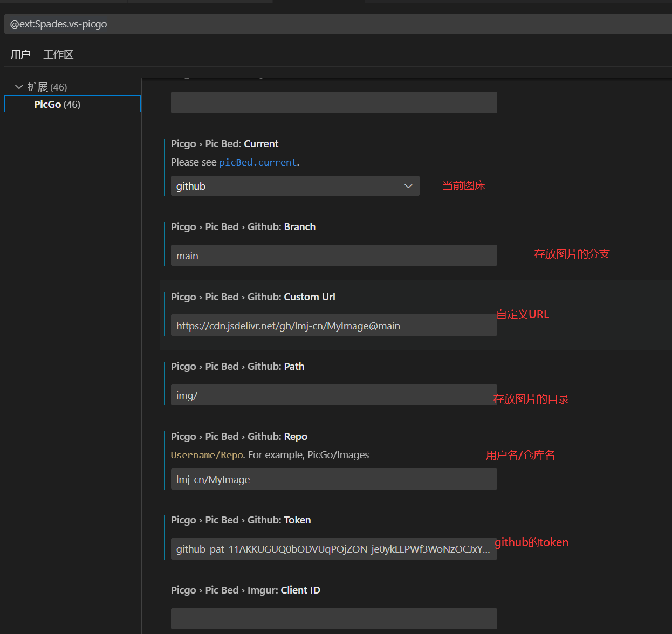This screenshot has width=672, height=634.
Task: Click the Username/Repo example description text
Action: click(270, 455)
